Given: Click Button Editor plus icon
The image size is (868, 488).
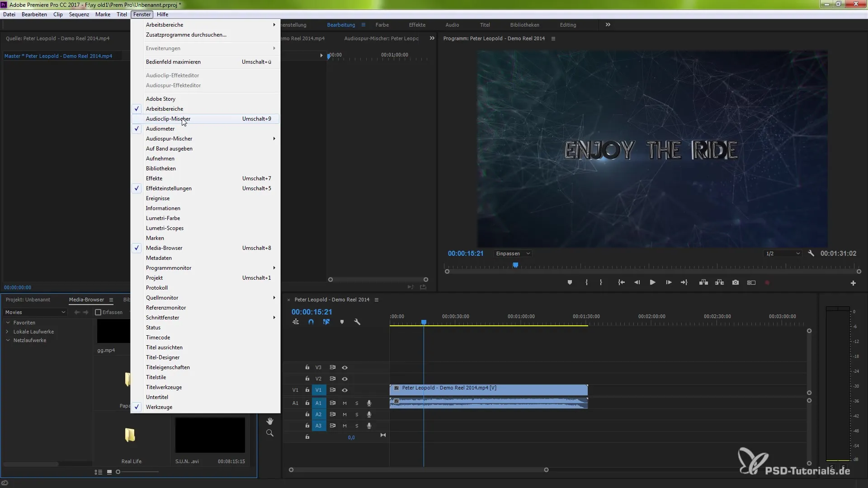Looking at the screenshot, I should (853, 283).
